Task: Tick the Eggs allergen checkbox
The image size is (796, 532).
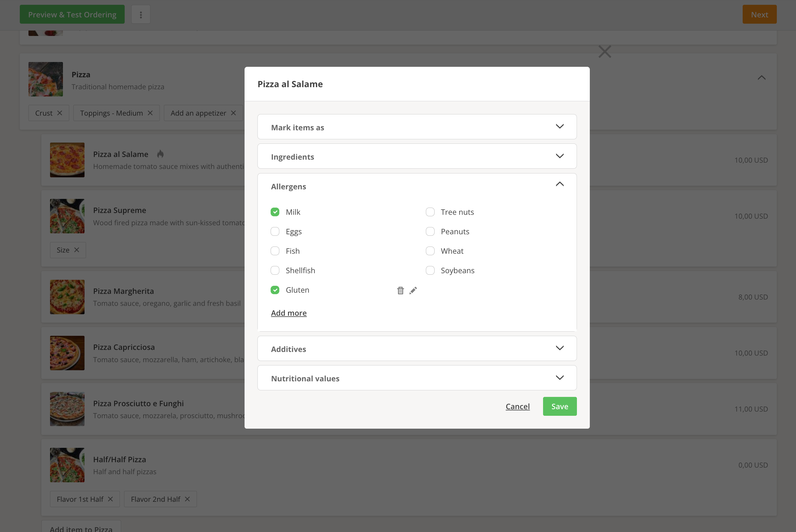Action: (x=275, y=231)
